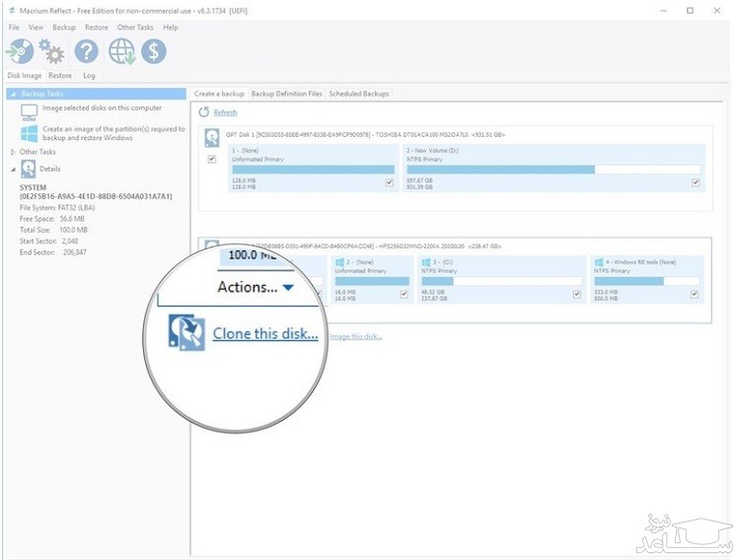Toggle the GPT Disk 1 checkbox

[x=212, y=160]
